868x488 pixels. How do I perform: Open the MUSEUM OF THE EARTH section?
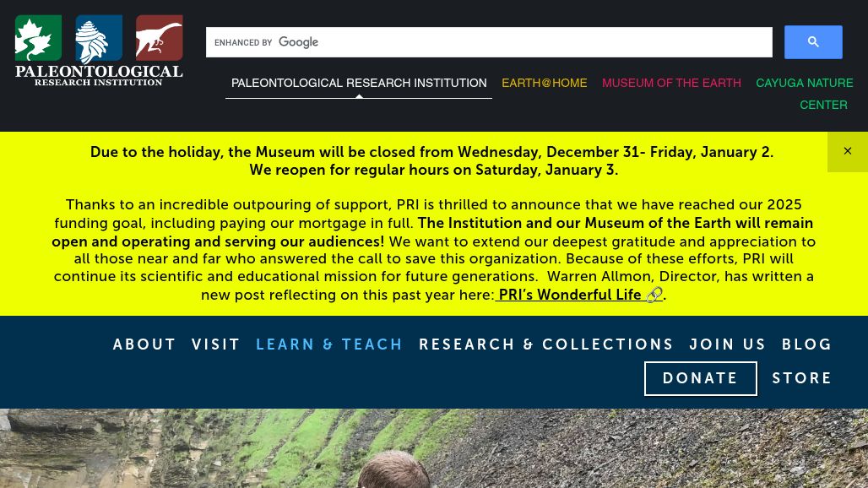coord(671,83)
